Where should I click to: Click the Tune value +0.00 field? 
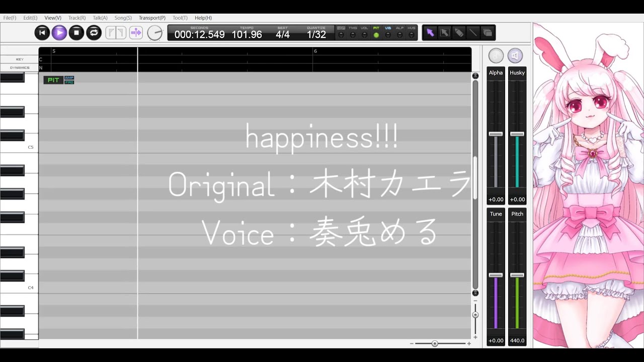pyautogui.click(x=496, y=340)
